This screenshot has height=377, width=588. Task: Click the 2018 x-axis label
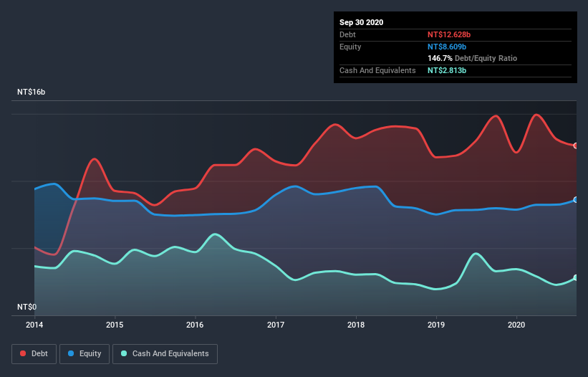tap(356, 325)
